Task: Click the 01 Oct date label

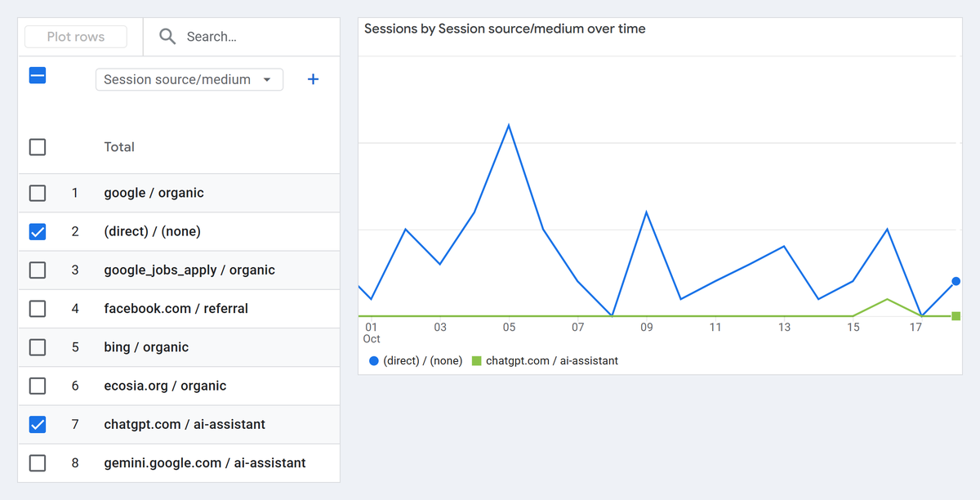Action: (372, 333)
